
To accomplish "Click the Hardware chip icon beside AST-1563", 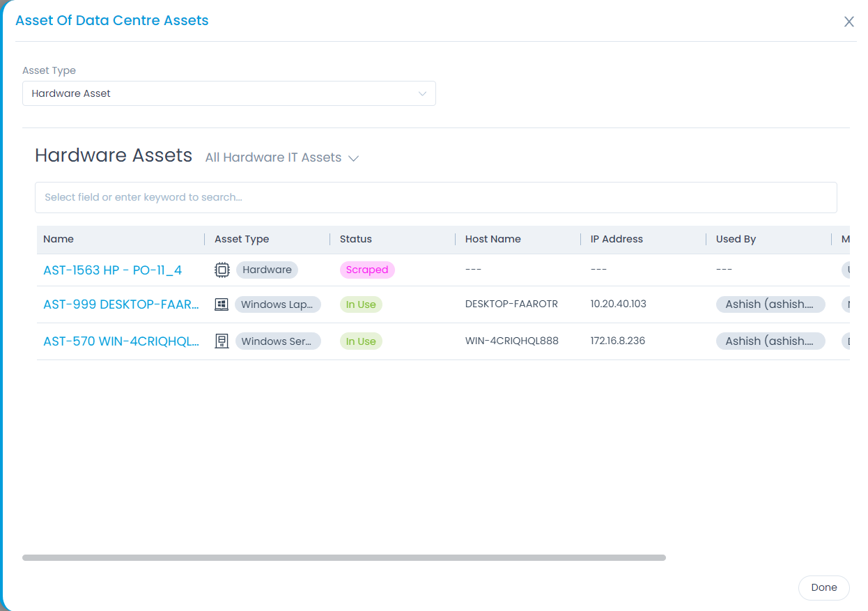I will tap(222, 269).
